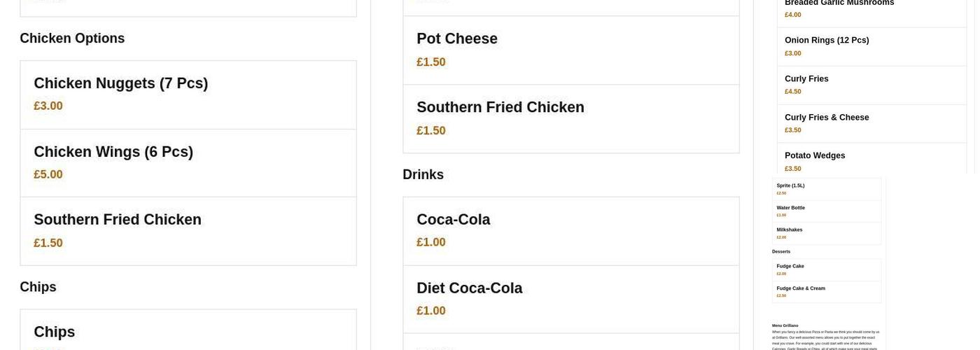Pick Potato Wedges from side list
The width and height of the screenshot is (980, 350).
871,160
